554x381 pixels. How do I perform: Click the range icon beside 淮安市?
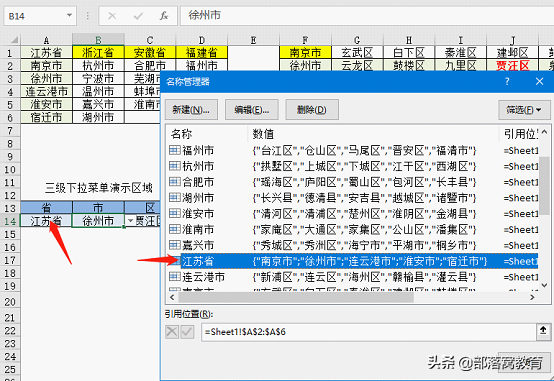175,213
